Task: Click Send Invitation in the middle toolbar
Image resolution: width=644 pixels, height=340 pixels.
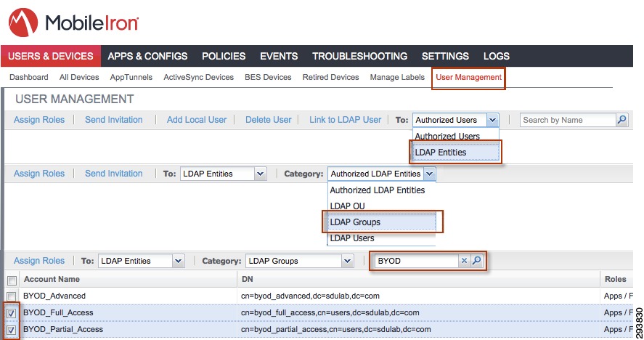Action: point(114,174)
